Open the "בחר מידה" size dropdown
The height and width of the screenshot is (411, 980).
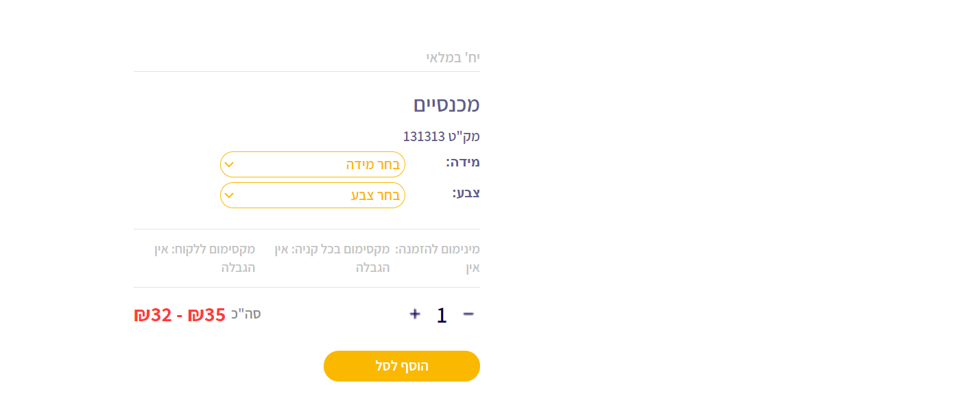[313, 164]
